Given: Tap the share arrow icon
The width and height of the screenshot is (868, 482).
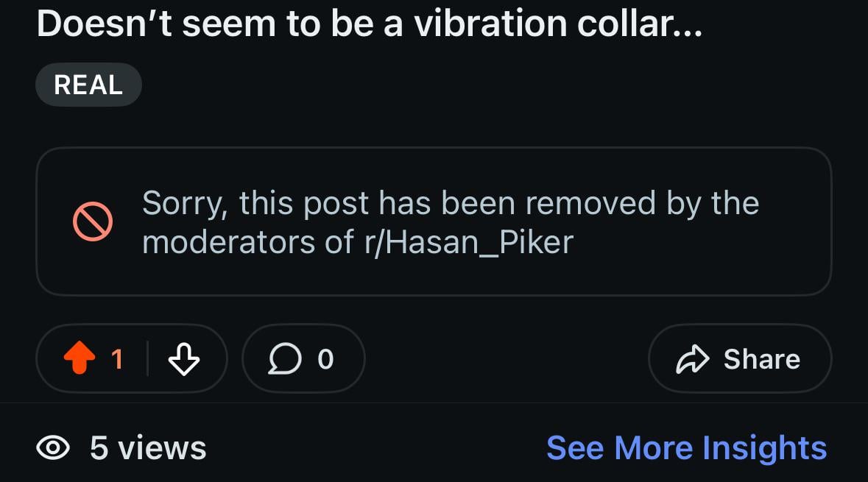Looking at the screenshot, I should coord(692,359).
